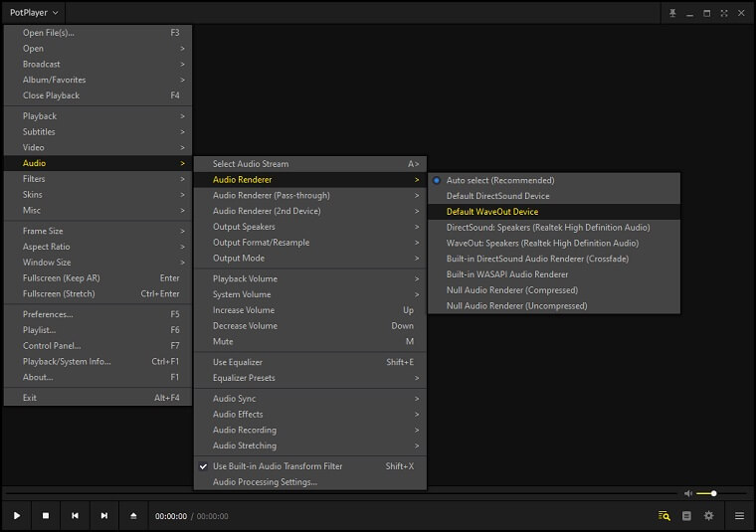Select Null Audio Renderer (Compressed)
Screen dimensions: 756x532
point(554,290)
